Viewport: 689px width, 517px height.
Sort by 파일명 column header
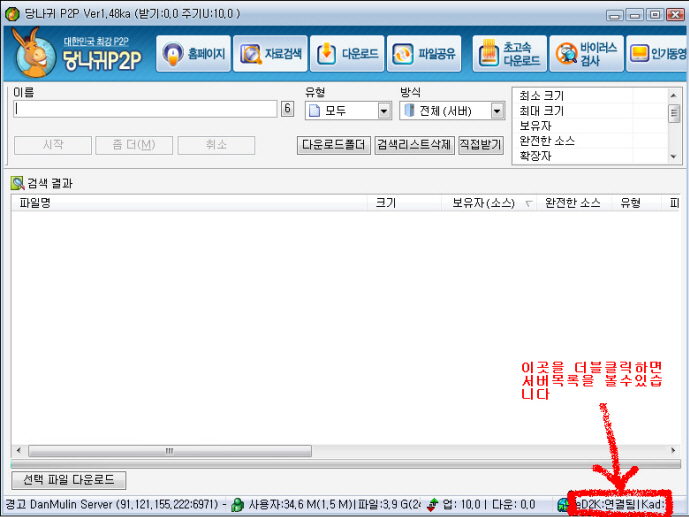pos(189,203)
